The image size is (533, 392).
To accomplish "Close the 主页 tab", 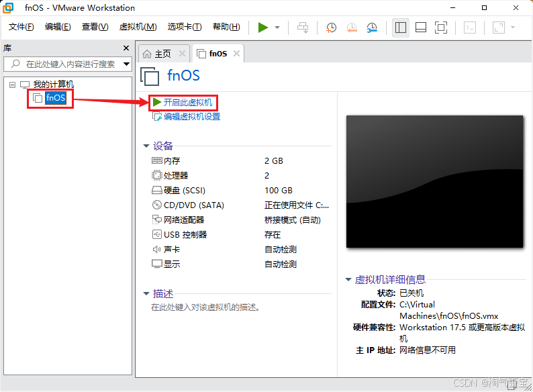I will click(182, 54).
